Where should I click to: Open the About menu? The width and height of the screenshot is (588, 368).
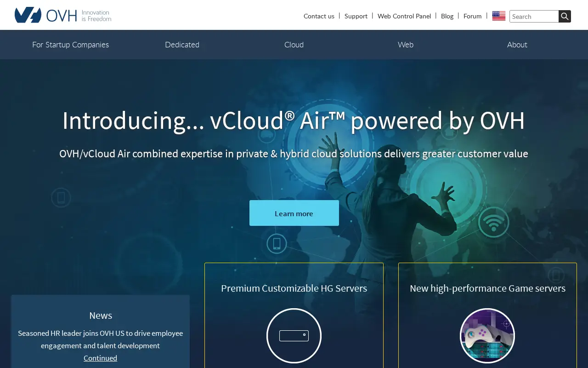click(x=517, y=45)
